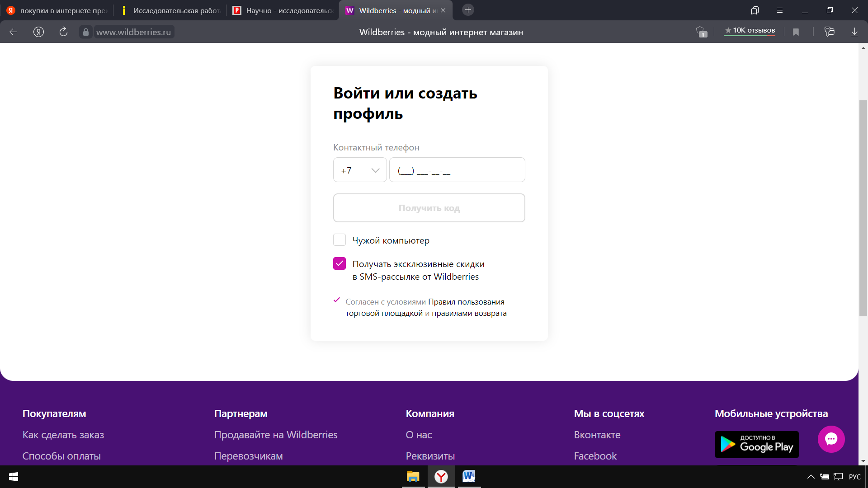Select the Wildberries tab
The width and height of the screenshot is (868, 488).
click(x=391, y=10)
